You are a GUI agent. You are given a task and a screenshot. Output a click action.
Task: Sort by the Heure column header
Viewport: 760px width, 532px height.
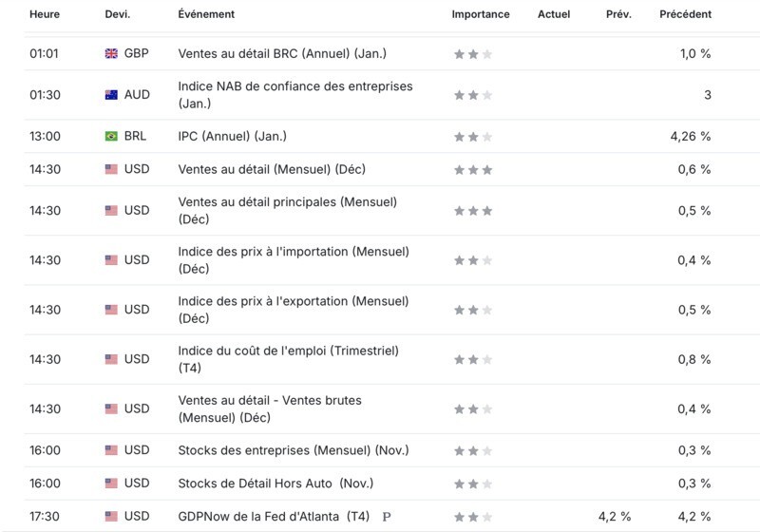(x=45, y=14)
